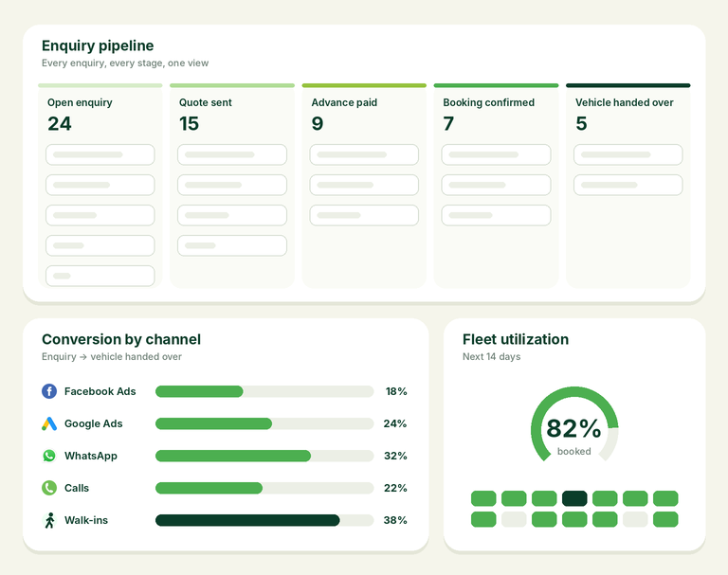The height and width of the screenshot is (575, 728).
Task: Open the second card under Vehicle handed over
Action: 628,185
